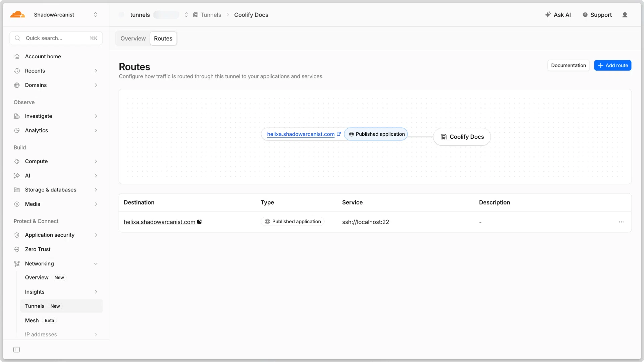Open Networking Overview in sidebar
Viewport: 644px width, 362px height.
click(x=61, y=278)
